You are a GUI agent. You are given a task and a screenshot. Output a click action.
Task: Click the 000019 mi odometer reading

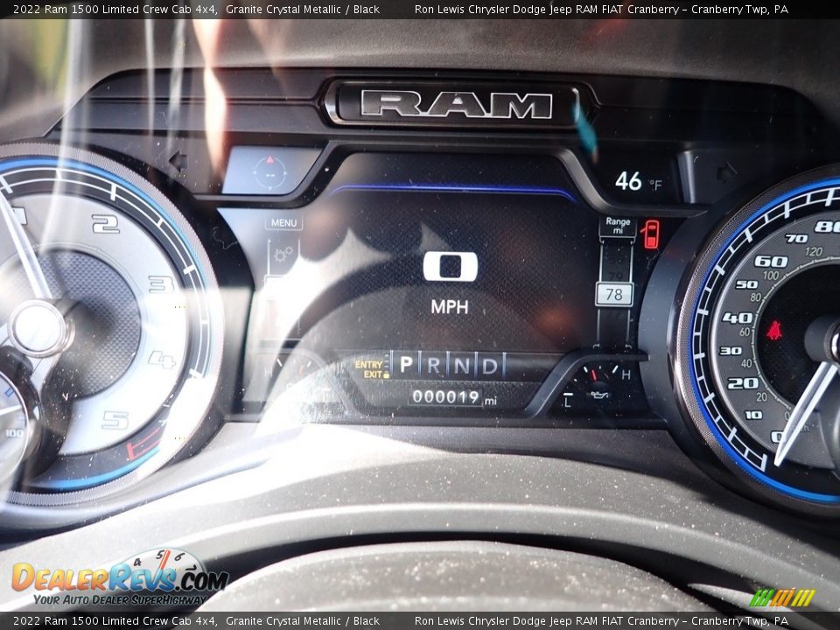click(454, 397)
